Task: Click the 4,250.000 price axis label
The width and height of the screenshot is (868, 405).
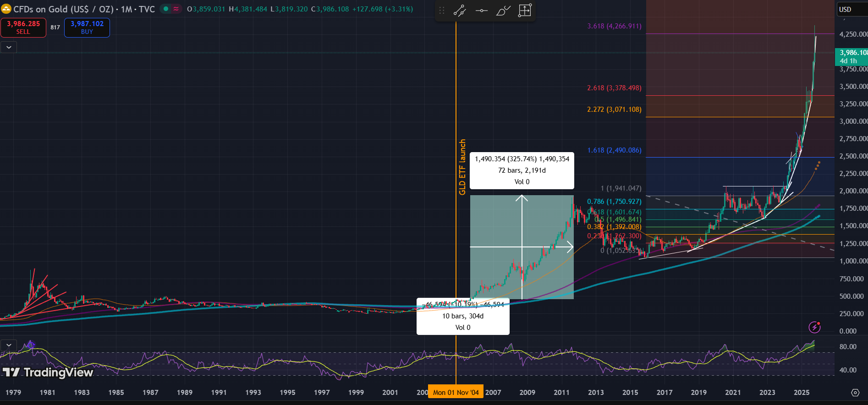Action: (x=853, y=34)
